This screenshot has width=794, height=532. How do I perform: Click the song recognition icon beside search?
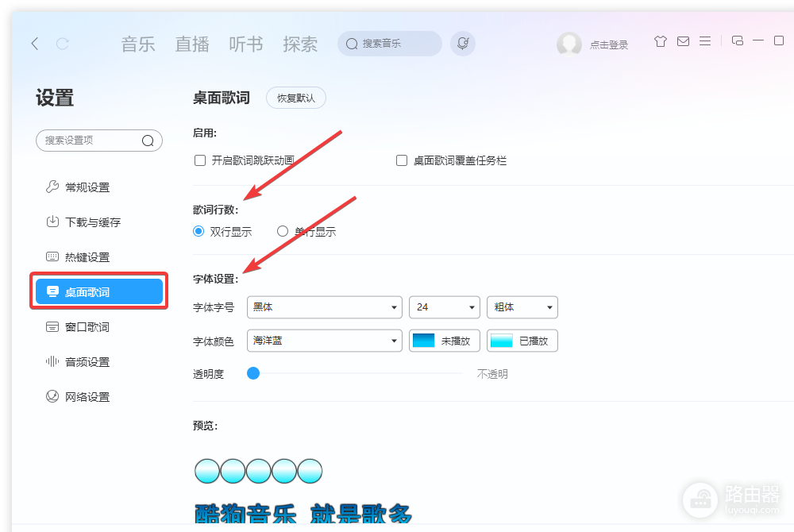[x=463, y=44]
